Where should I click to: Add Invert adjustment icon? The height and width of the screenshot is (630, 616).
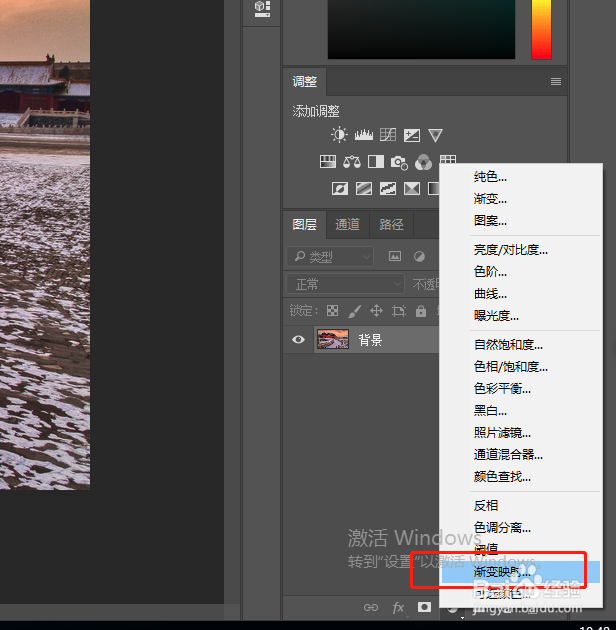(340, 188)
